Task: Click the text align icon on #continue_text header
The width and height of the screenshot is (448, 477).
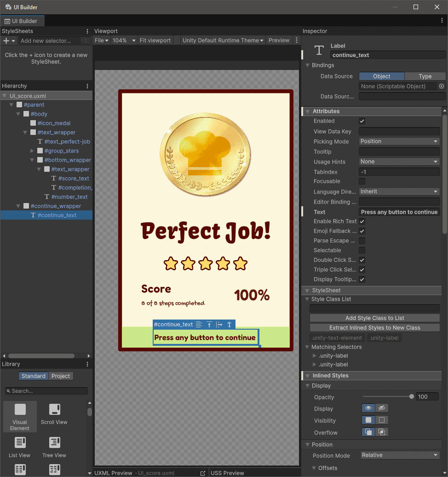Action: point(199,325)
